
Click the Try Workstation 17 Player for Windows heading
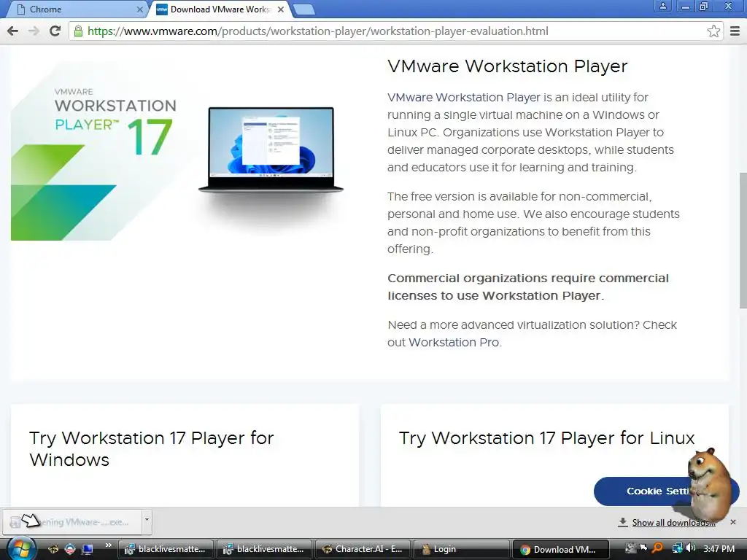pyautogui.click(x=152, y=449)
